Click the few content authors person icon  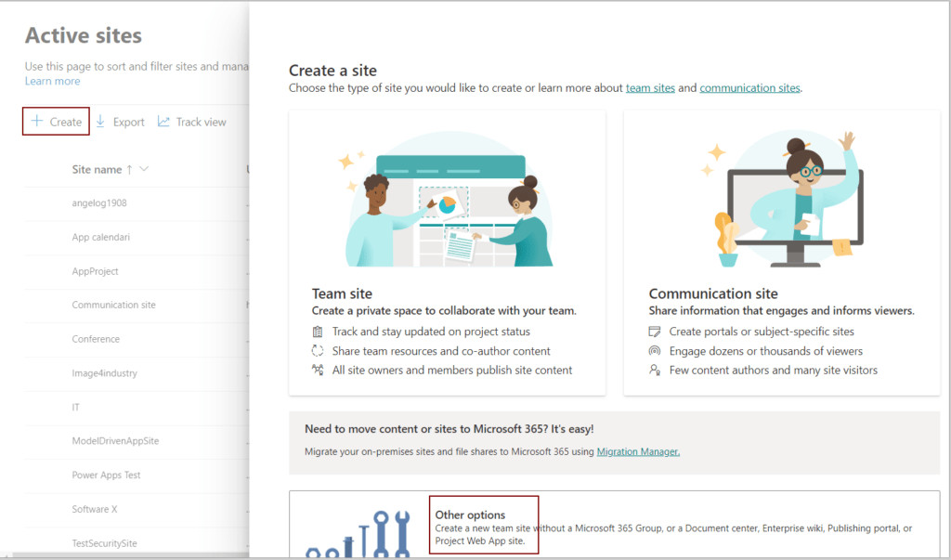coord(655,371)
